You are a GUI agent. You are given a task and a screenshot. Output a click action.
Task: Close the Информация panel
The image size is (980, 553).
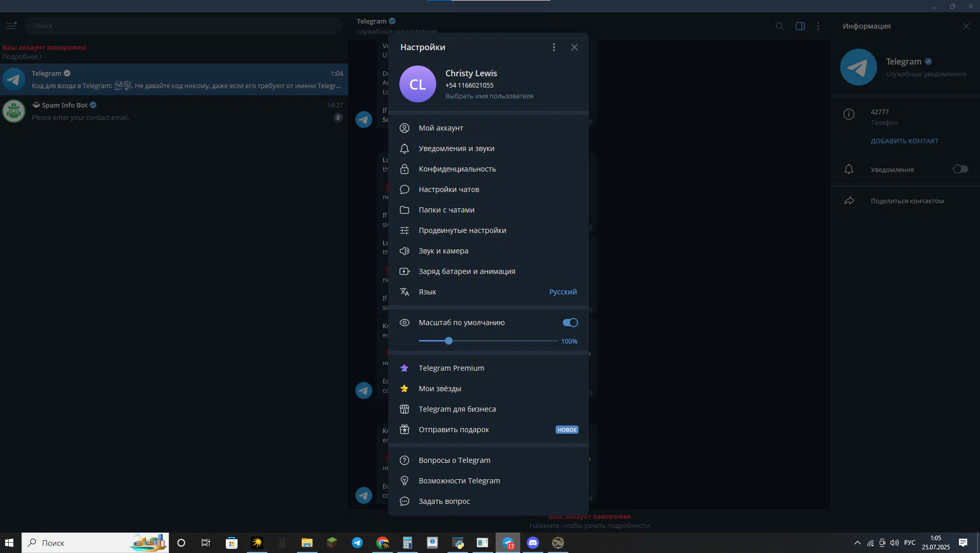click(x=966, y=26)
